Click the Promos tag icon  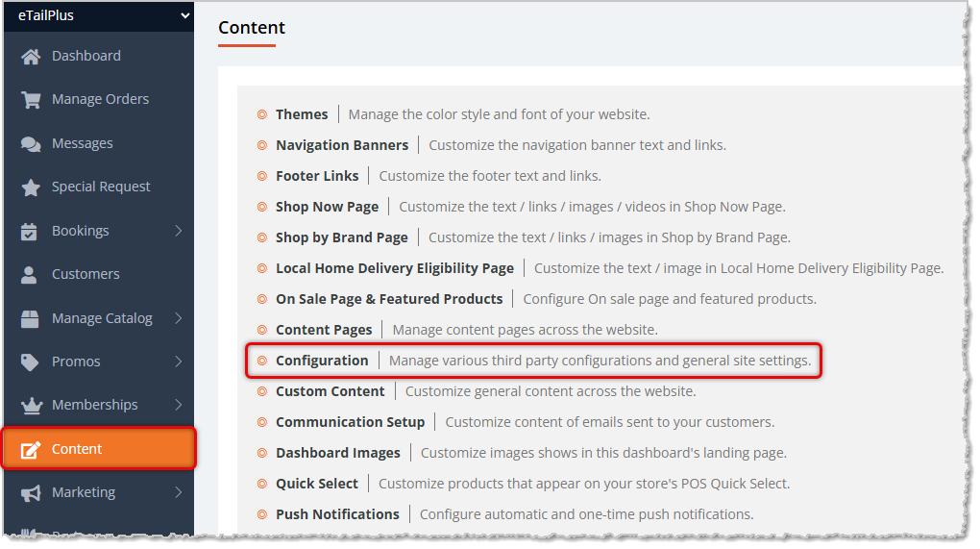[30, 362]
